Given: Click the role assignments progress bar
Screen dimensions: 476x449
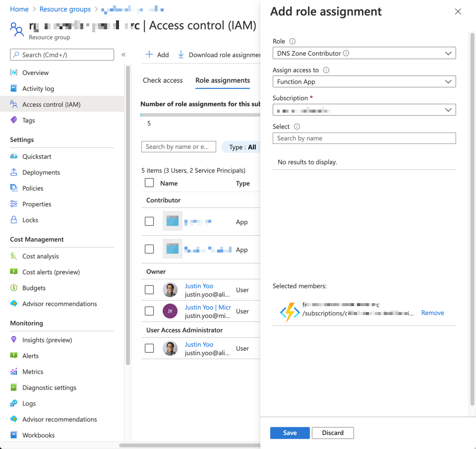Looking at the screenshot, I should click(x=200, y=115).
